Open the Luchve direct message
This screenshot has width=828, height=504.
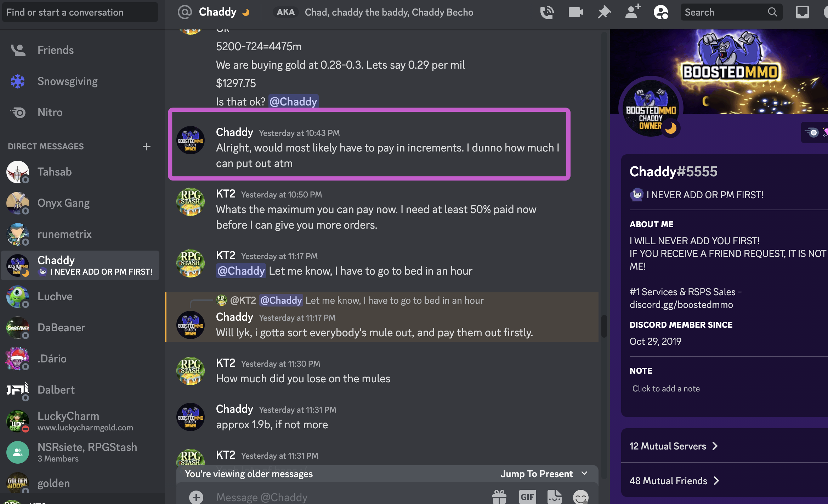tap(80, 297)
